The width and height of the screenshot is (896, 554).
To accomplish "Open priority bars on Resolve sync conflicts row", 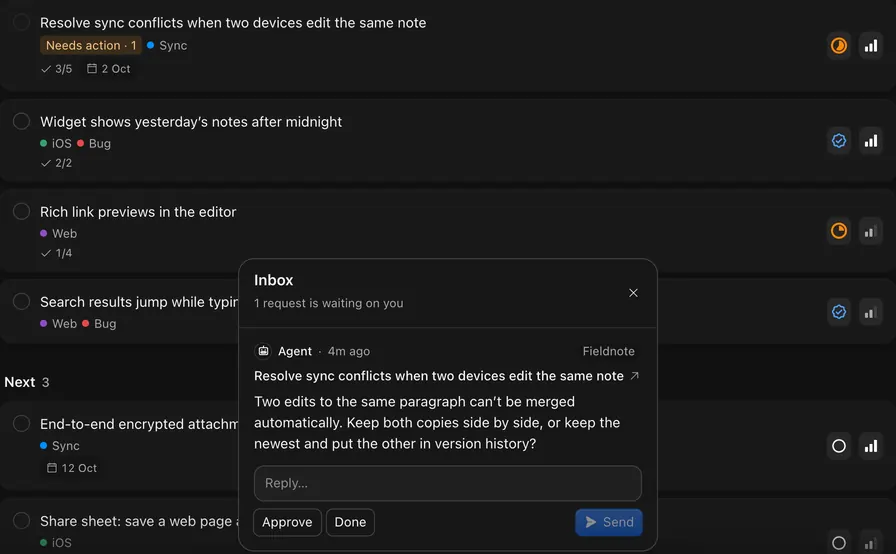I will tap(870, 46).
